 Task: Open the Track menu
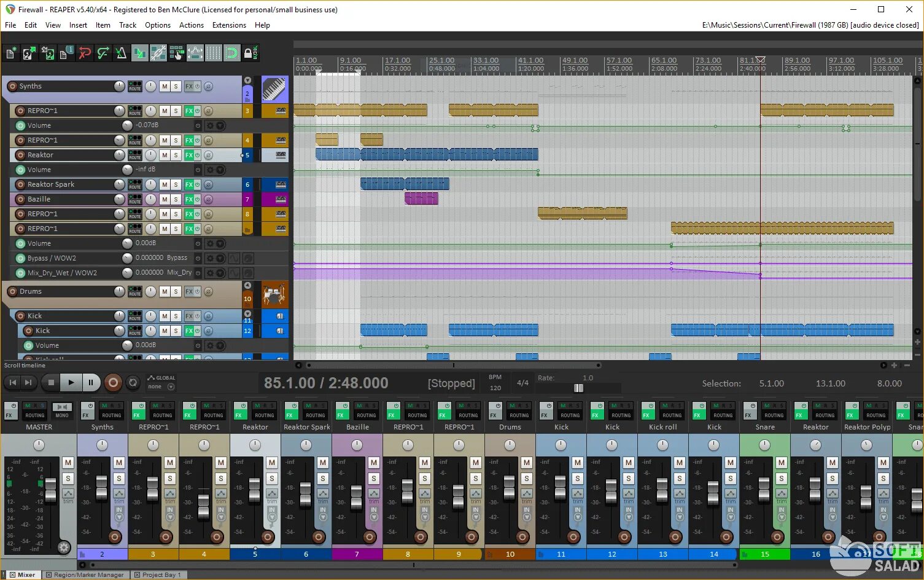128,25
